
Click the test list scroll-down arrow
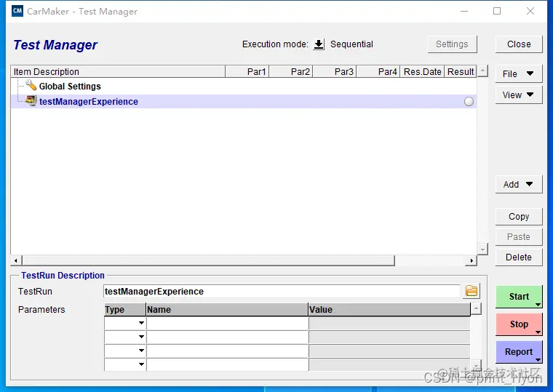coord(482,249)
